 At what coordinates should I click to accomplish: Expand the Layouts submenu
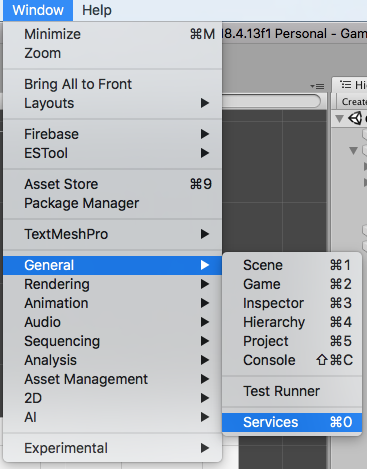[x=113, y=103]
